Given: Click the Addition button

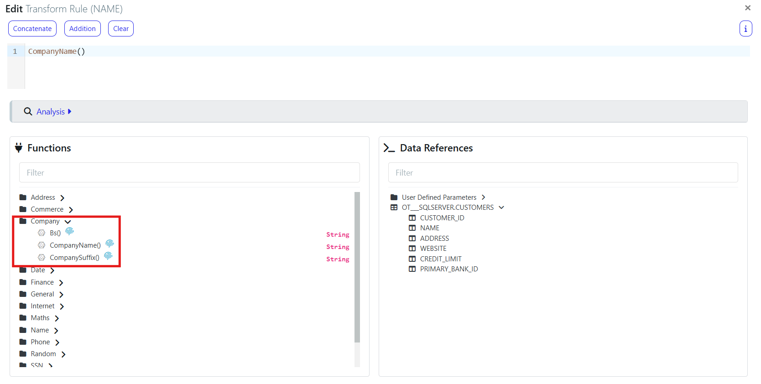Looking at the screenshot, I should pos(83,29).
